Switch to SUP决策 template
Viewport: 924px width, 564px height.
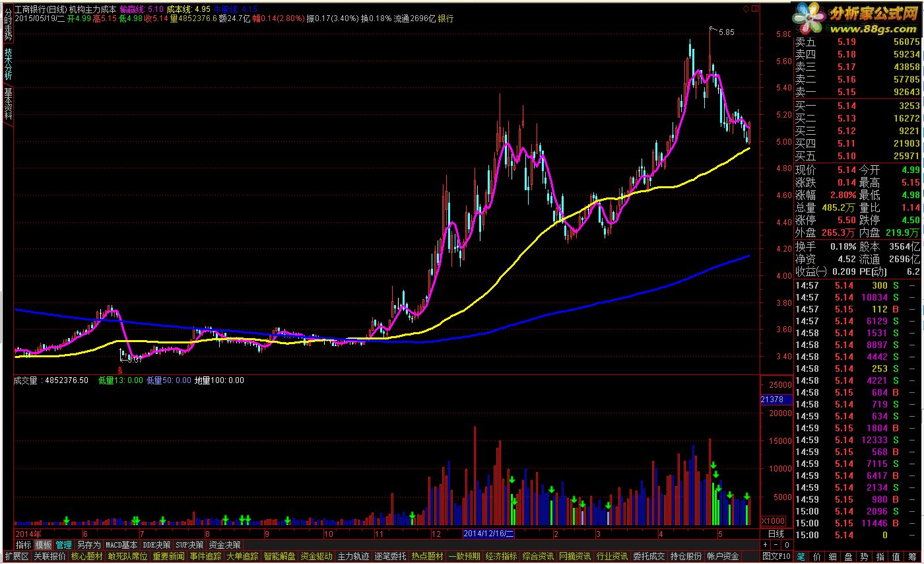coord(190,545)
